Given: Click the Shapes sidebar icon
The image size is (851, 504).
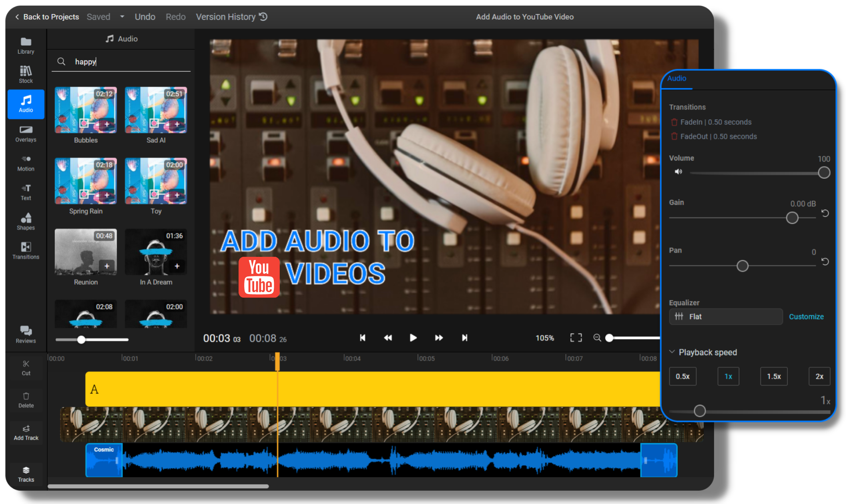Looking at the screenshot, I should [x=26, y=222].
